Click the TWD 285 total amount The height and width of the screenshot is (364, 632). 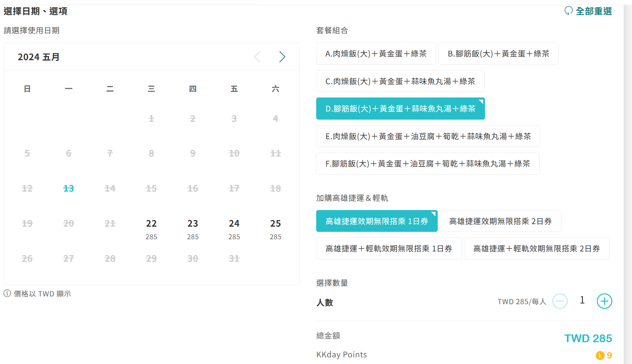[588, 338]
